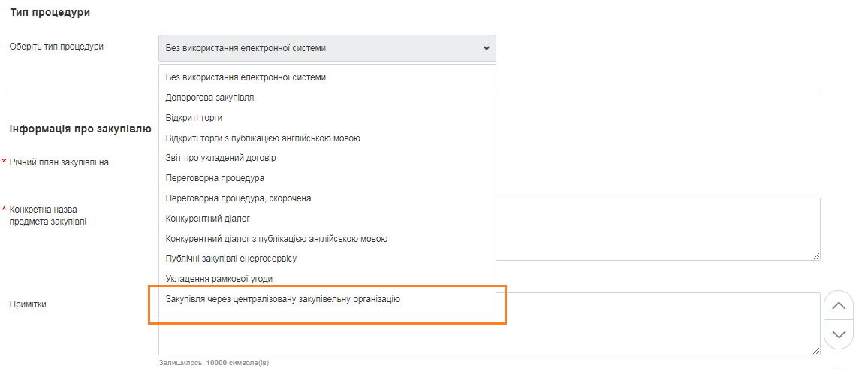Click the 'Оберіть тип процедури' label
The image size is (868, 369).
tap(56, 47)
